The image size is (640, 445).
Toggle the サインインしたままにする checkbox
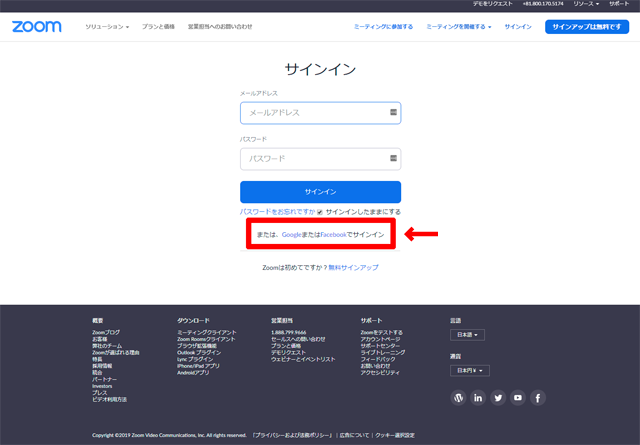[x=320, y=212]
